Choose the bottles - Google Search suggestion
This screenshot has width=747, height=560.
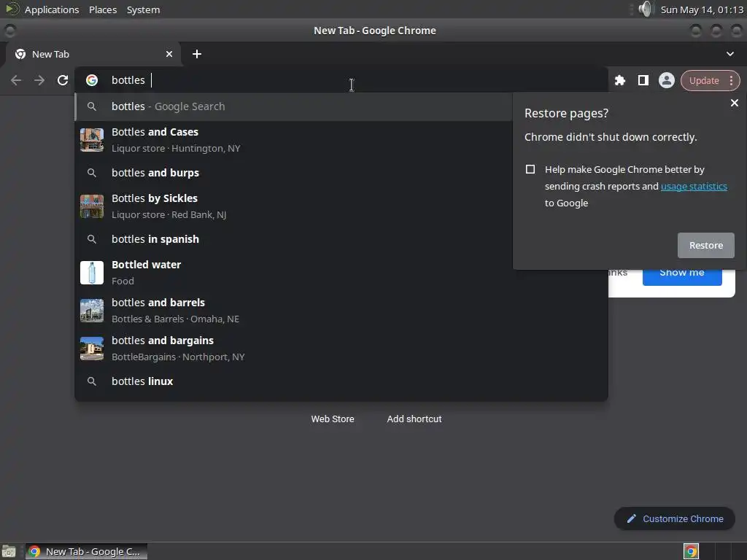pyautogui.click(x=293, y=106)
